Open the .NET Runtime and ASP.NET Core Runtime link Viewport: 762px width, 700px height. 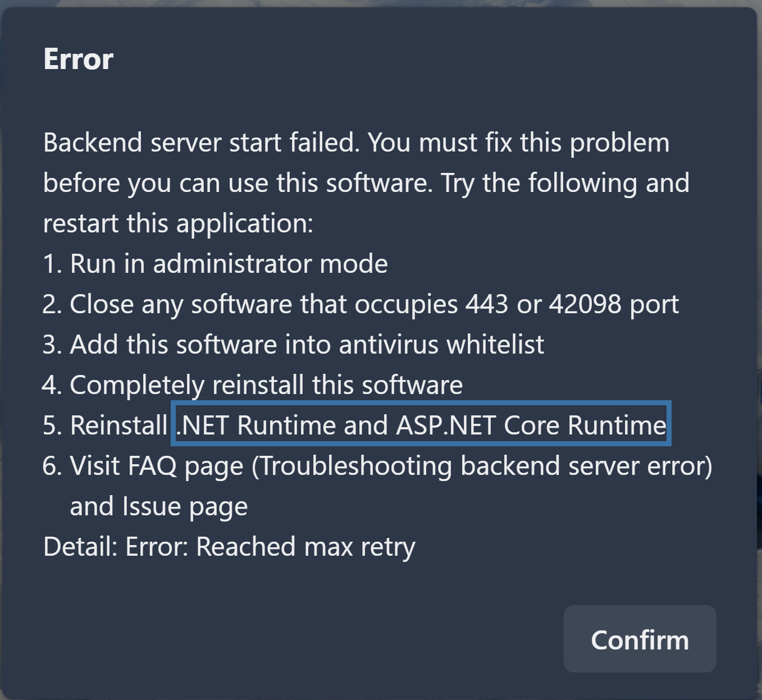421,425
